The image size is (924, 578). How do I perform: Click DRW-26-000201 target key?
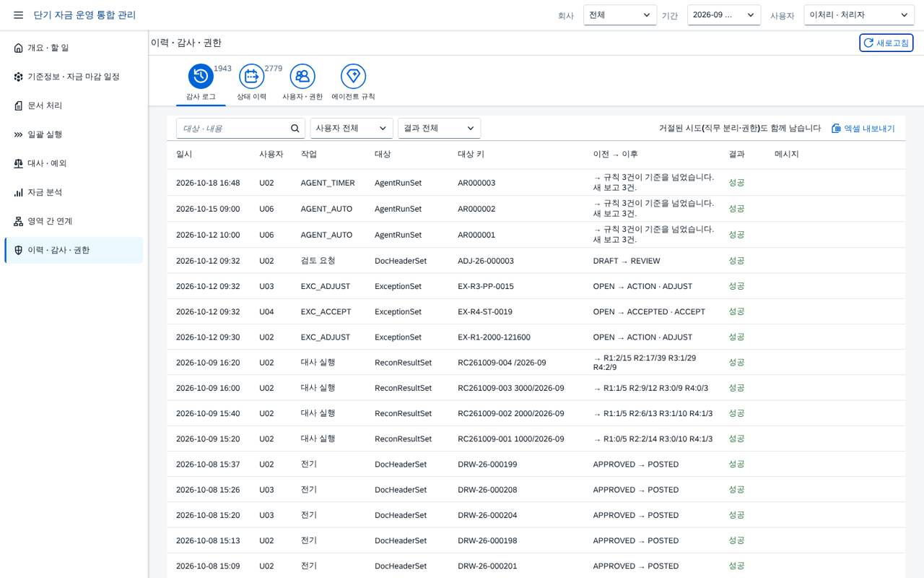point(487,566)
